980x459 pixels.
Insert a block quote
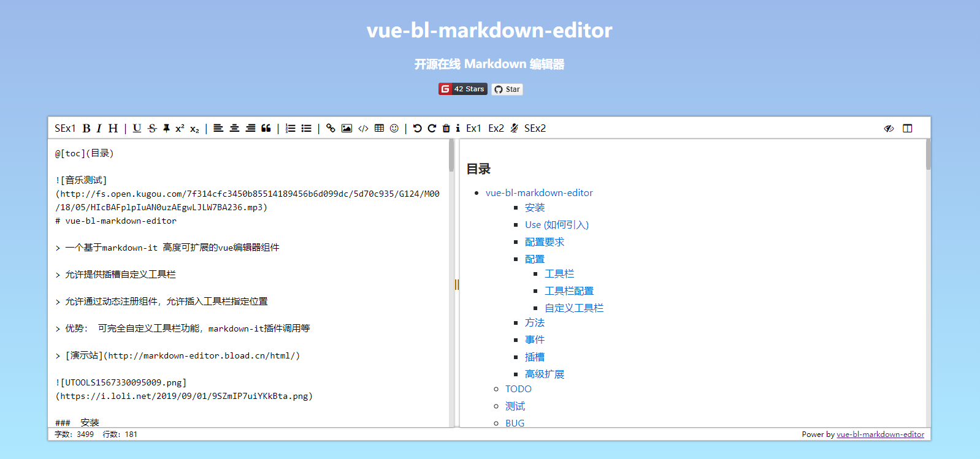click(x=266, y=128)
